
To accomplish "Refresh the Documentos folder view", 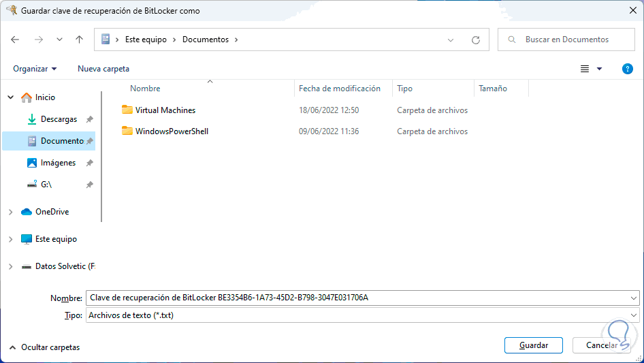I will 476,40.
